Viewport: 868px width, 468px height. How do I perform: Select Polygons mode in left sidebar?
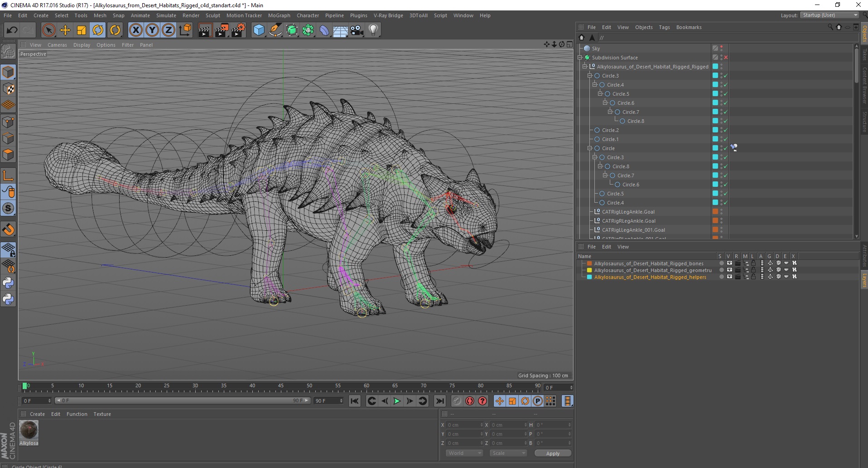point(8,155)
